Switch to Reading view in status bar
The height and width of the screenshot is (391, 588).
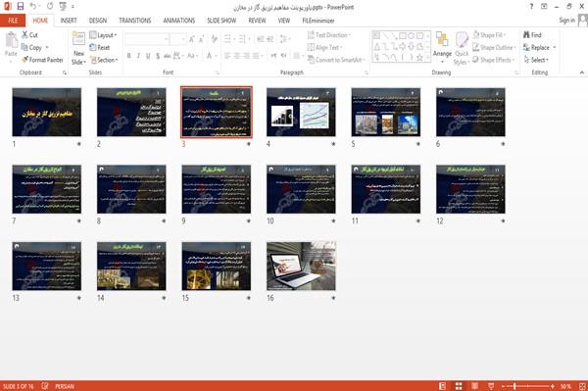point(474,386)
